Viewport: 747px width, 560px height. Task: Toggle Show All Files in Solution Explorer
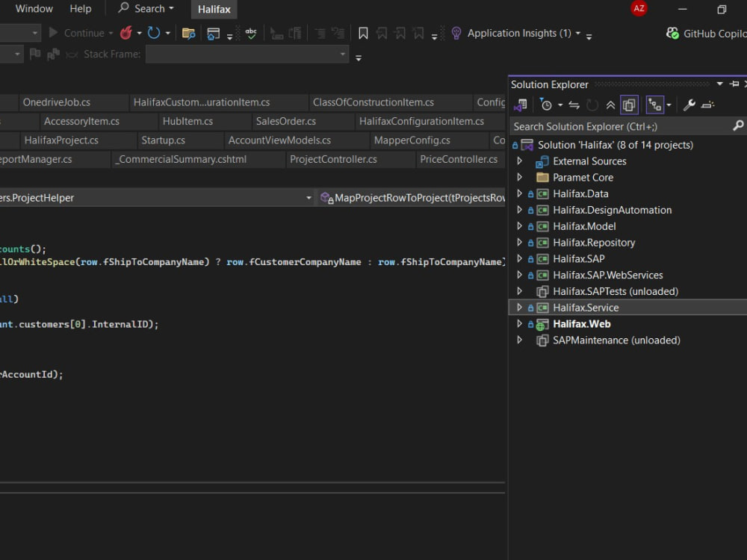[629, 105]
